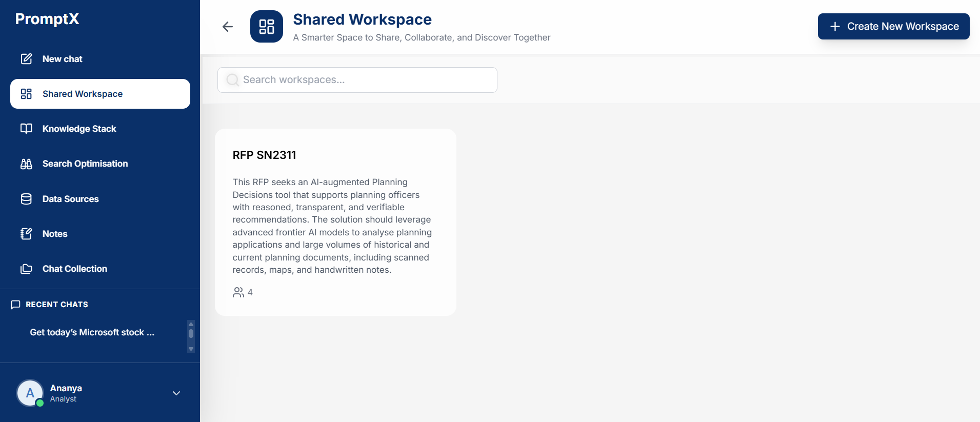980x422 pixels.
Task: Click 'A Smarter Space to Share' subtitle
Action: click(x=422, y=37)
